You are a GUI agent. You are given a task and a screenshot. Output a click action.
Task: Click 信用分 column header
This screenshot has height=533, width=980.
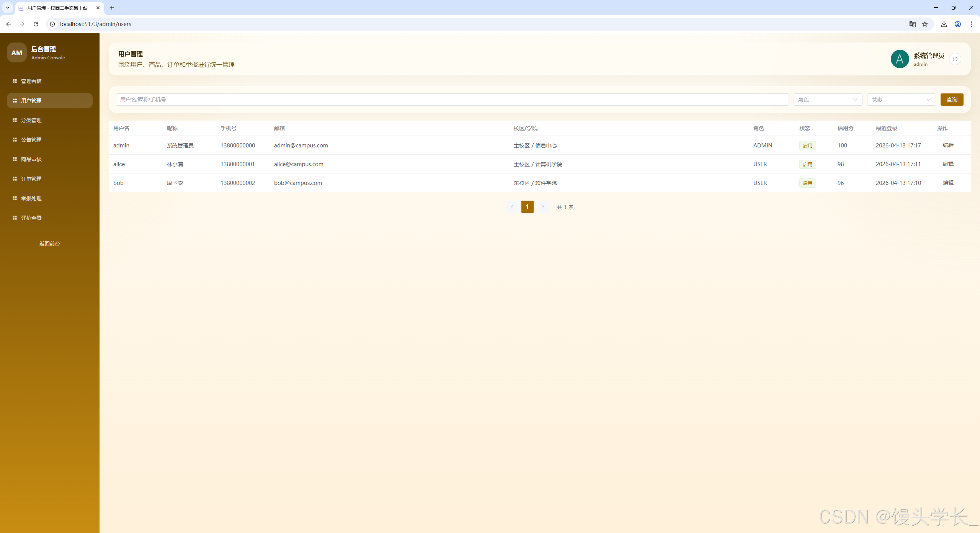click(x=845, y=128)
